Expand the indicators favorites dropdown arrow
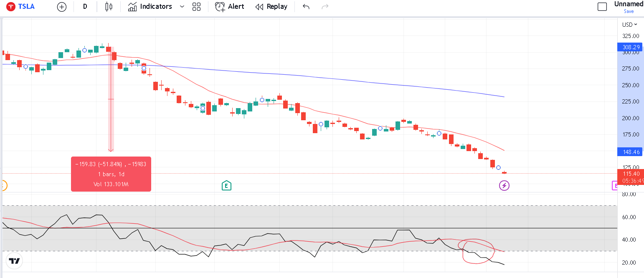This screenshot has height=278, width=644. (x=182, y=7)
